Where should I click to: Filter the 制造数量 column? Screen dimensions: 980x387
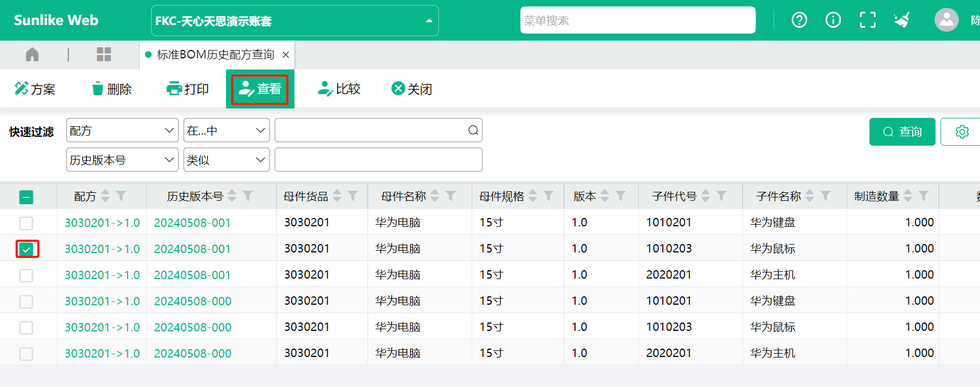tap(923, 196)
